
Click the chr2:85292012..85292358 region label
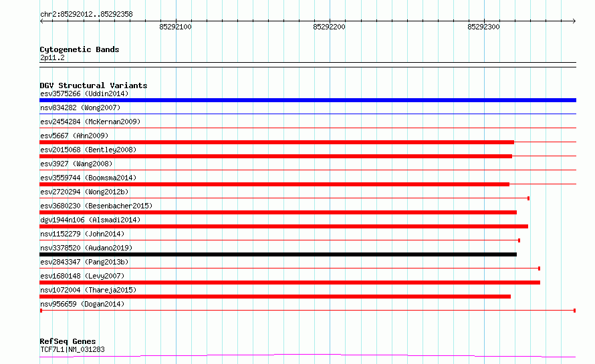[x=86, y=15]
